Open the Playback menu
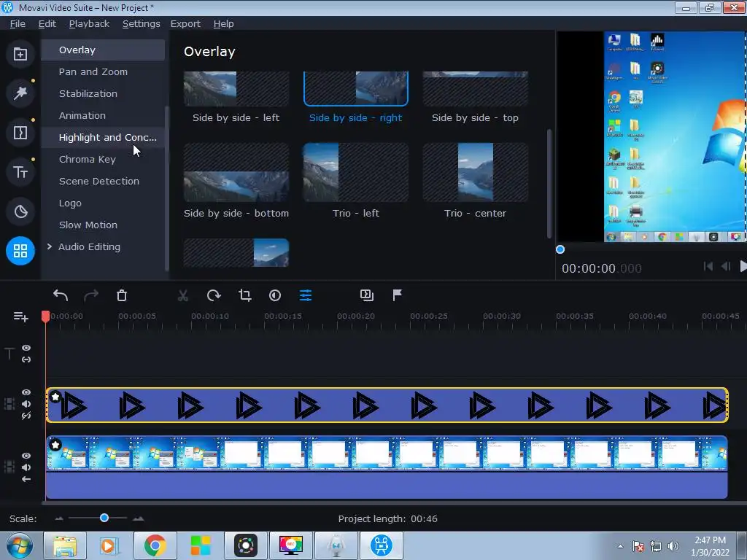This screenshot has width=747, height=560. pos(89,24)
